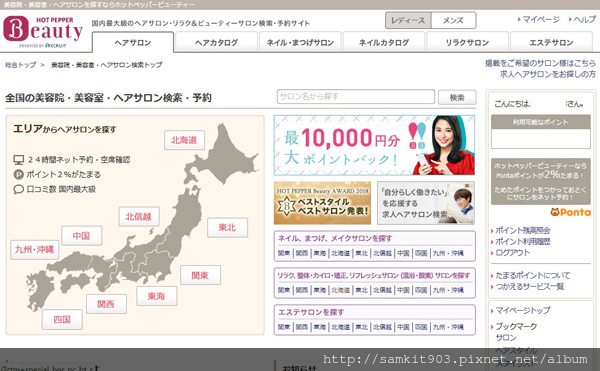Image resolution: width=600 pixels, height=371 pixels.
Task: Click 中国 under エステサロンを探す
Action: 403,327
